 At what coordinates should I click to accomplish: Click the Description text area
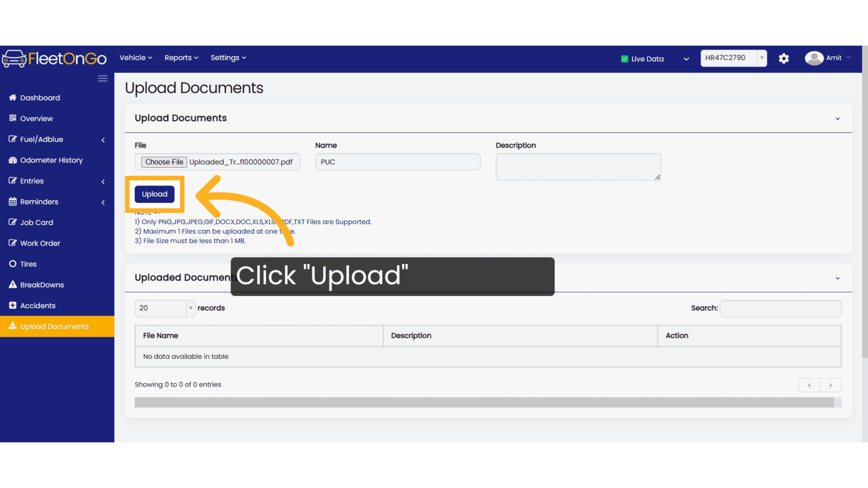tap(578, 167)
